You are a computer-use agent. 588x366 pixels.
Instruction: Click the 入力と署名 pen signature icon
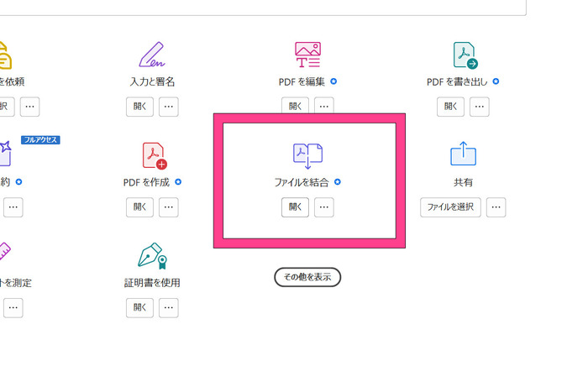[152, 55]
